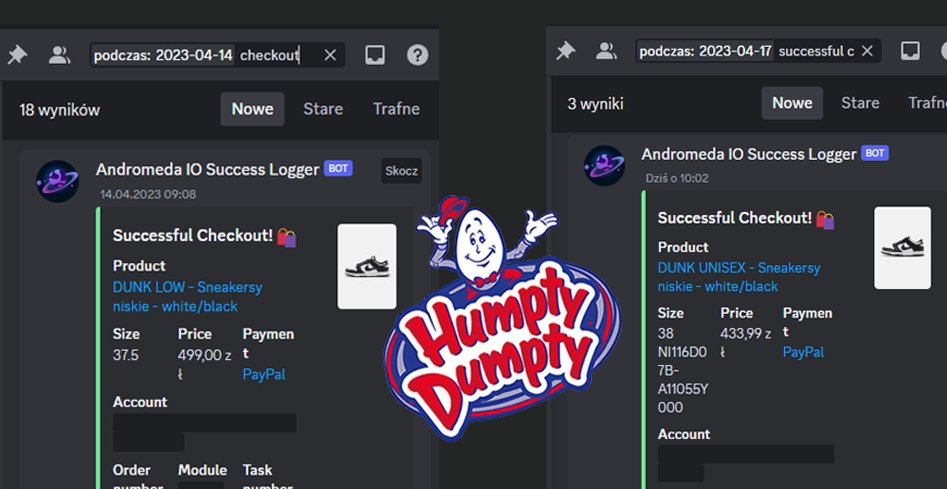Open the DUNK UNISEX sneaker thumbnail
This screenshot has height=489, width=947.
tap(902, 248)
